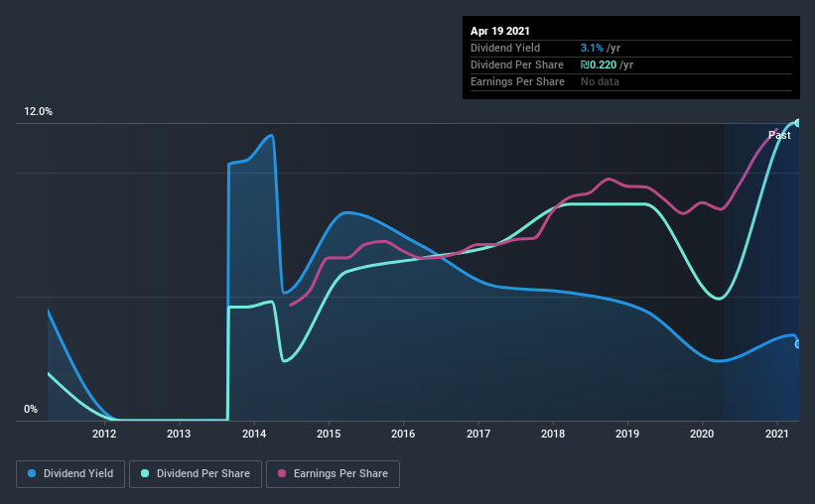Click the 3.1% Dividend Yield value in tooltip

[x=592, y=48]
